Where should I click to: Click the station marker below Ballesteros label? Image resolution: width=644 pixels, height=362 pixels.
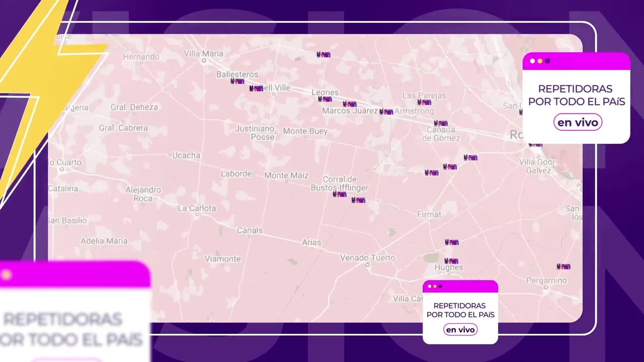pos(237,81)
